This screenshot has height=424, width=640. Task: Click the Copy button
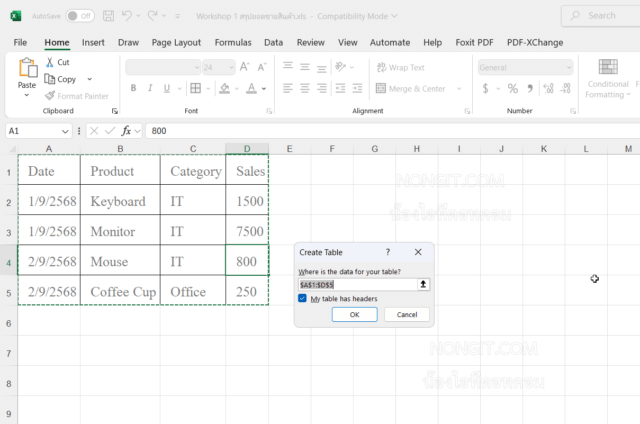[x=60, y=79]
